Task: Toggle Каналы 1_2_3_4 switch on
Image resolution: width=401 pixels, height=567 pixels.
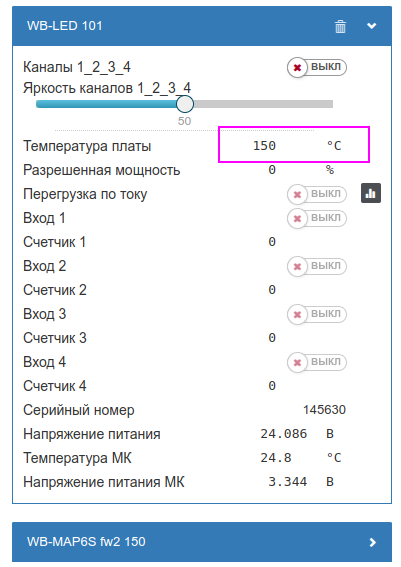Action: 317,67
